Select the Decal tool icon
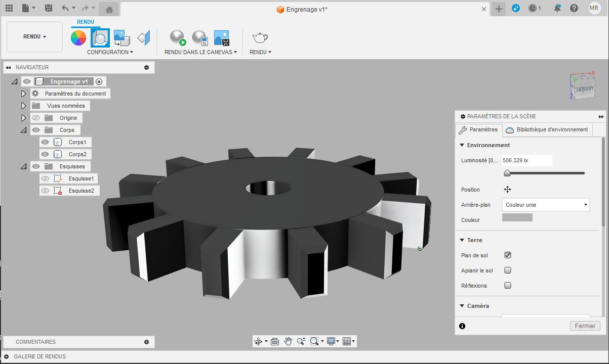609x364 pixels. 121,38
